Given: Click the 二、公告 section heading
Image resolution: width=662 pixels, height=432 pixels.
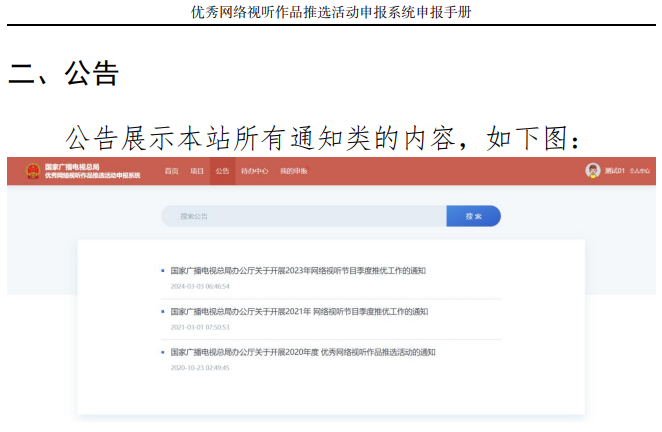Looking at the screenshot, I should pos(64,73).
